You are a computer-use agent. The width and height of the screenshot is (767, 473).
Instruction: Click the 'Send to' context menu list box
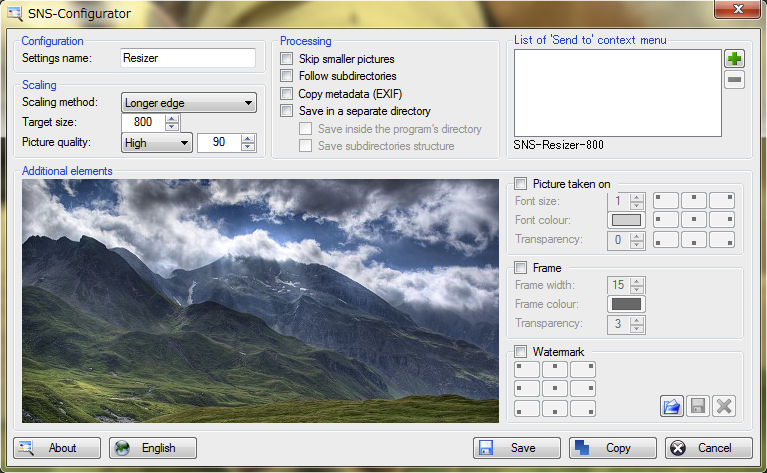pos(618,92)
